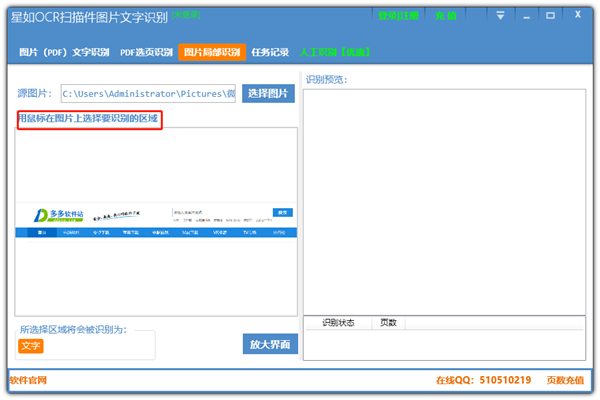Switch to the PDF选页识别 tab
This screenshot has width=600, height=400.
pyautogui.click(x=146, y=52)
